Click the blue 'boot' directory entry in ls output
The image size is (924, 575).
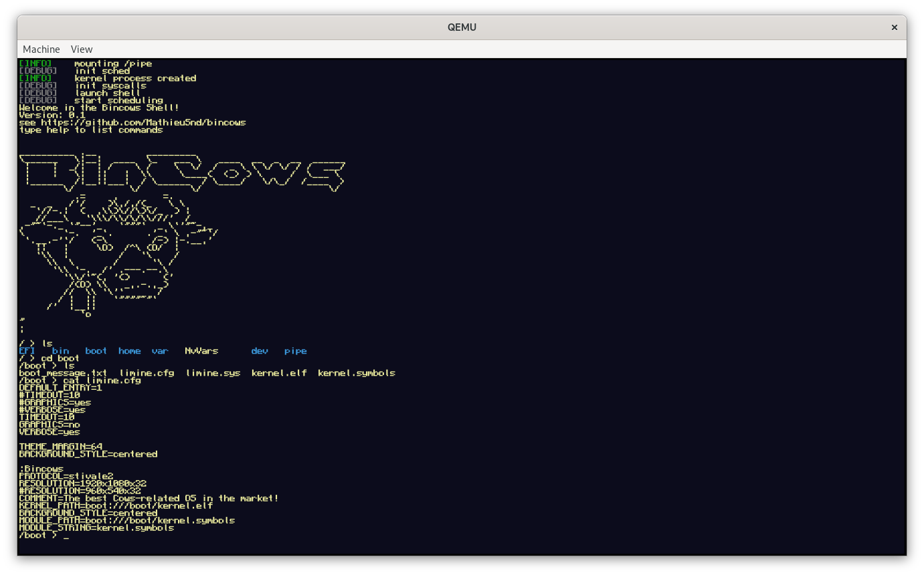coord(96,351)
